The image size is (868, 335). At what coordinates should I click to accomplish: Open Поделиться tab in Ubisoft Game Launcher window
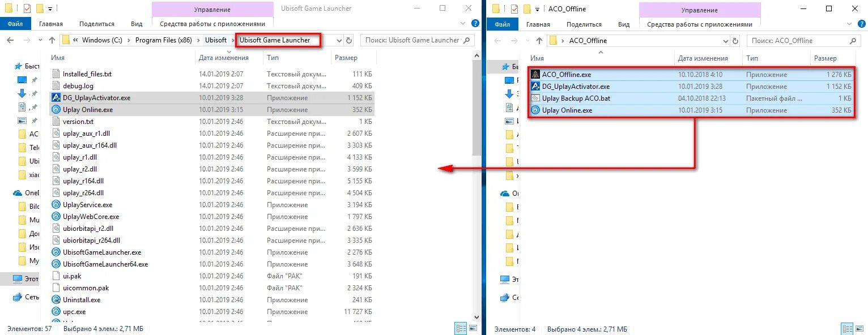pos(97,24)
